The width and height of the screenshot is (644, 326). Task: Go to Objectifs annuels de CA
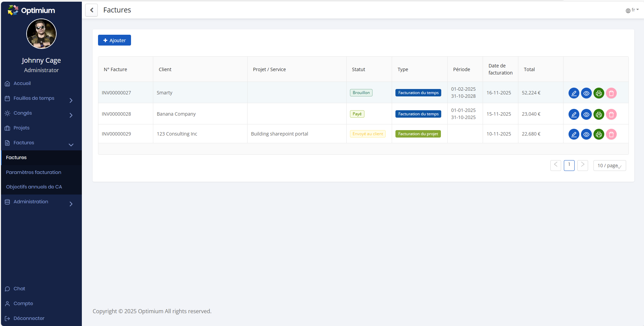(34, 187)
